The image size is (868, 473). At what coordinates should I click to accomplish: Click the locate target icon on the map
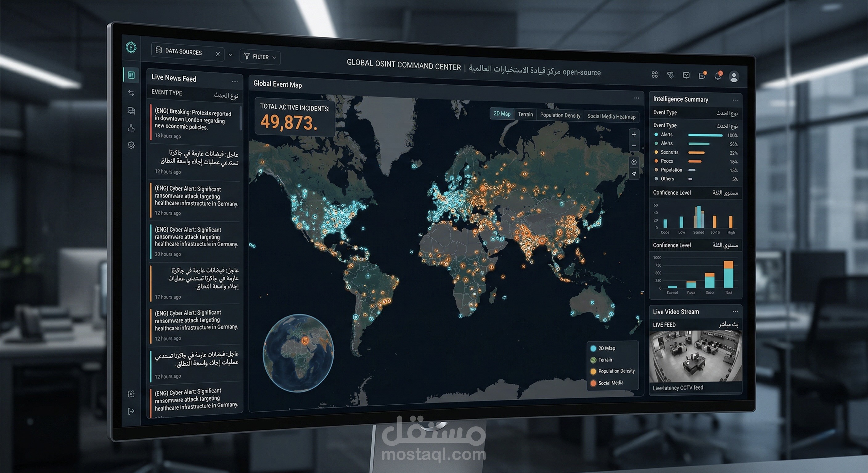click(634, 163)
